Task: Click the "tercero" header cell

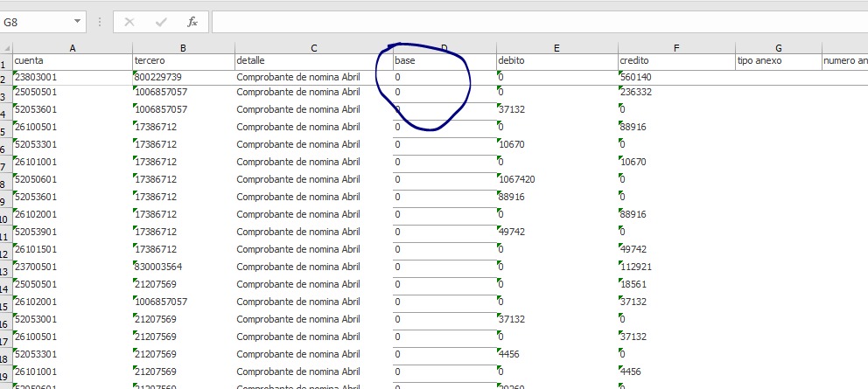Action: click(x=182, y=61)
